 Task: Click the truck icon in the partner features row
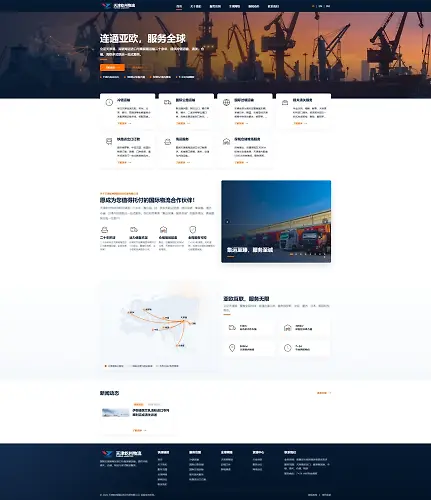[x=134, y=230]
